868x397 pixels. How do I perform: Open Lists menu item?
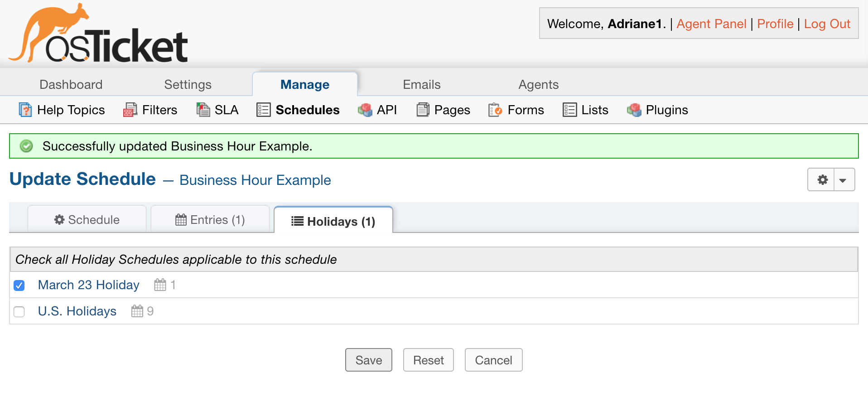point(585,110)
